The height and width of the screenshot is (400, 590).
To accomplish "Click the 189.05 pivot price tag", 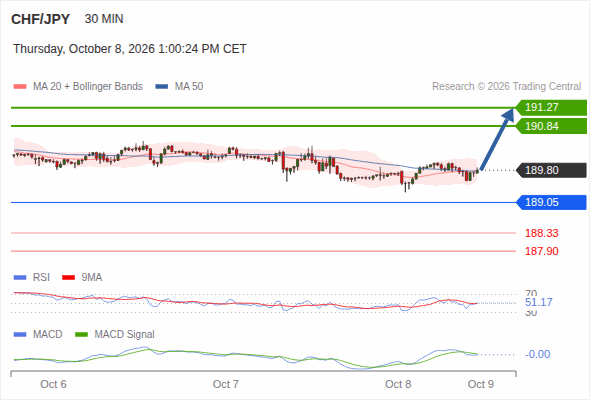I will pos(551,202).
